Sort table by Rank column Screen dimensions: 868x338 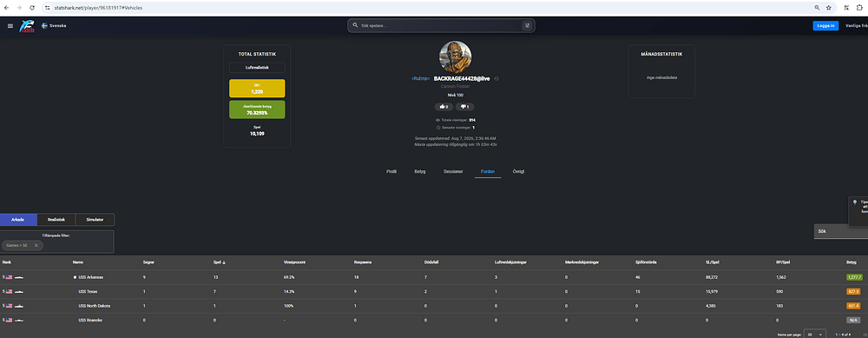[7, 262]
